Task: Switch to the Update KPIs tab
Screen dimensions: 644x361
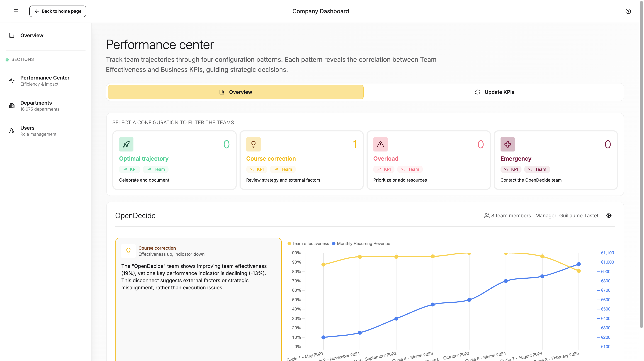Action: (x=494, y=92)
